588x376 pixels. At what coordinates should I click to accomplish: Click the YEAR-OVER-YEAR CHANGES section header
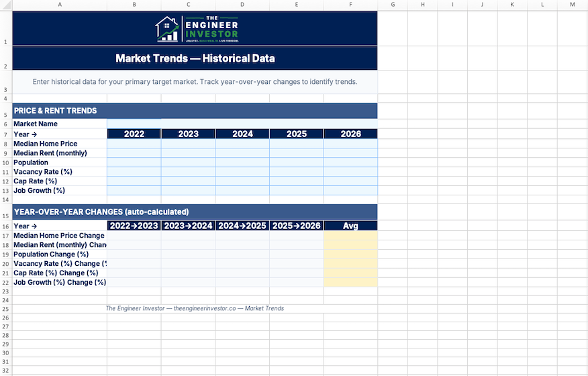[x=195, y=212]
